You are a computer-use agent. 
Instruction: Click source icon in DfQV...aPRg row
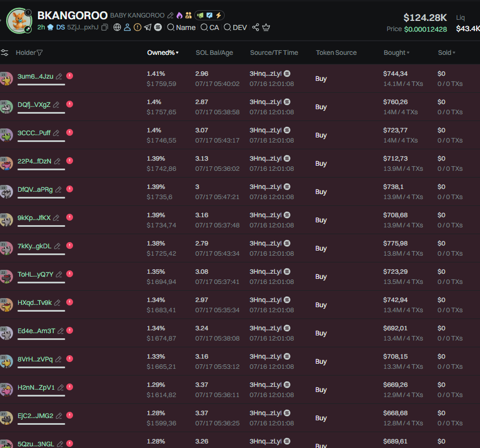287,187
